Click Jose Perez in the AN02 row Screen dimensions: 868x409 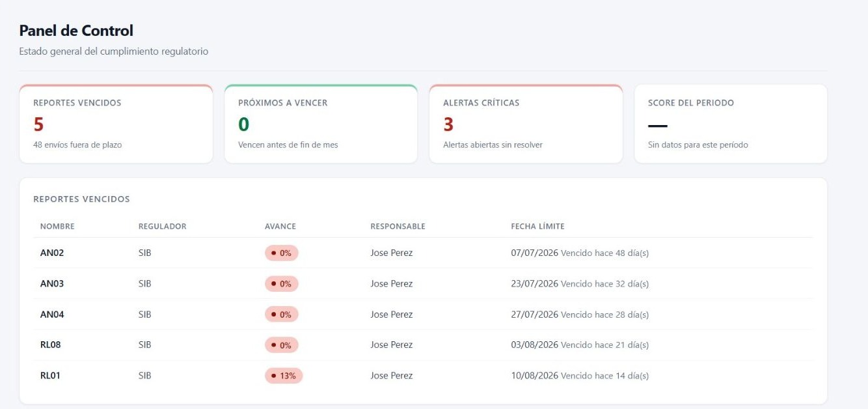tap(392, 253)
